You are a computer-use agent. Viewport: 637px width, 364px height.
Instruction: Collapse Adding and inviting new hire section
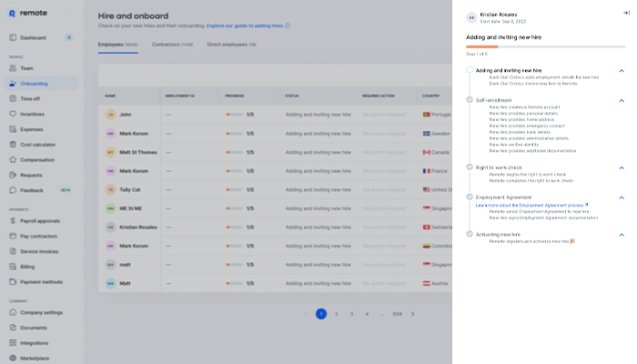622,71
